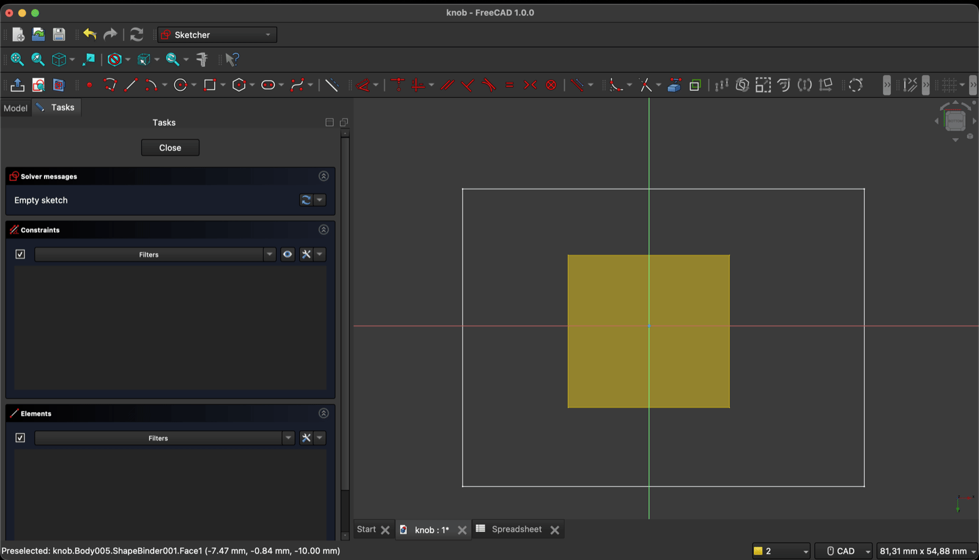Image resolution: width=979 pixels, height=560 pixels.
Task: Open Constraints settings wrench button
Action: (x=306, y=254)
